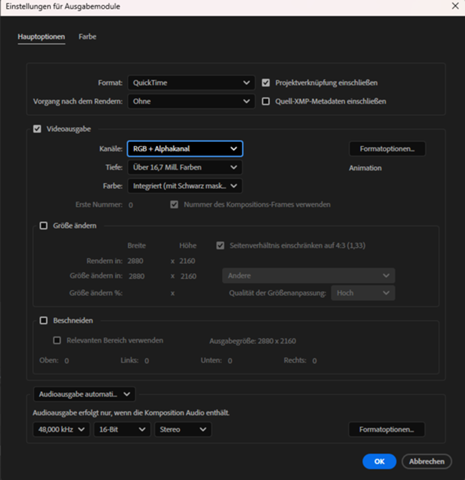Open the Farbe Integriert dropdown
Screen dimensions: 465x480
tap(185, 186)
